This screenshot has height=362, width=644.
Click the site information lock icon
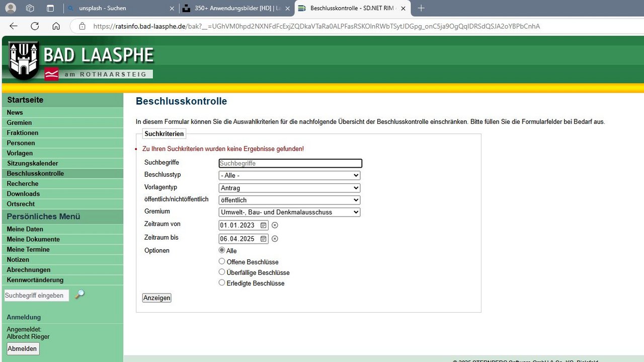coord(82,26)
